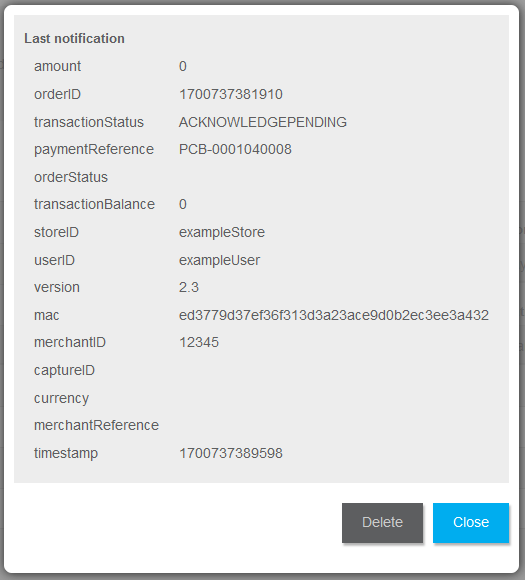Viewport: 525px width, 580px height.
Task: Click the currency field label
Action: coord(61,398)
